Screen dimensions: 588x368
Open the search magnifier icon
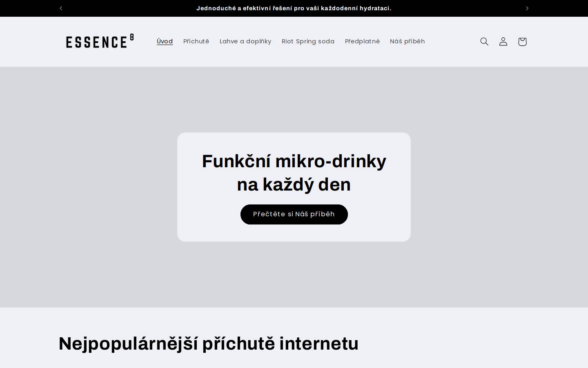[x=484, y=41]
